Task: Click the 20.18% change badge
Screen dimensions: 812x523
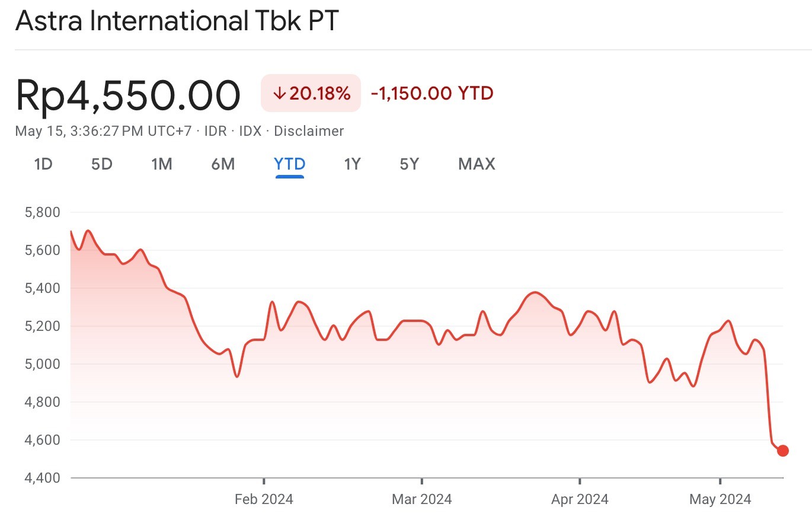Action: 311,93
